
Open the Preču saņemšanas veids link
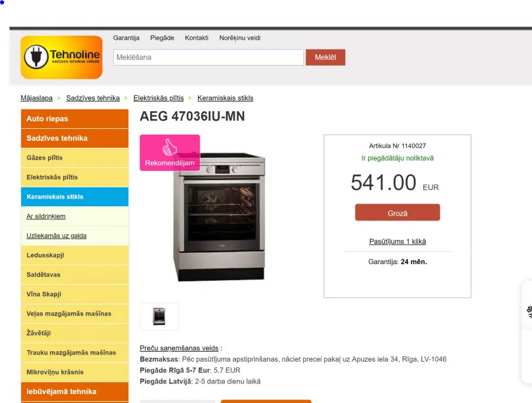pos(179,348)
